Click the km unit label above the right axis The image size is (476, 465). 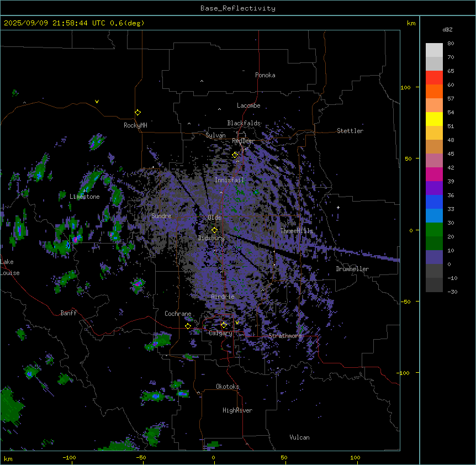click(x=411, y=23)
